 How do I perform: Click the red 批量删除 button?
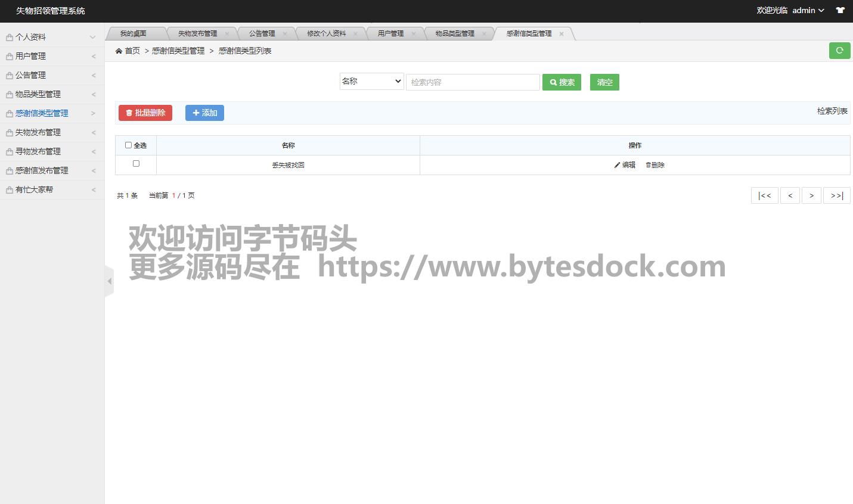145,113
